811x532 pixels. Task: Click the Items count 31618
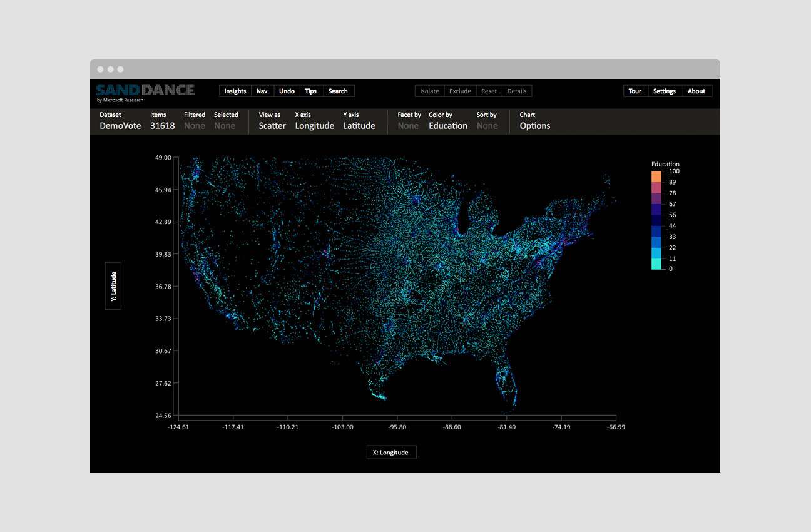162,126
